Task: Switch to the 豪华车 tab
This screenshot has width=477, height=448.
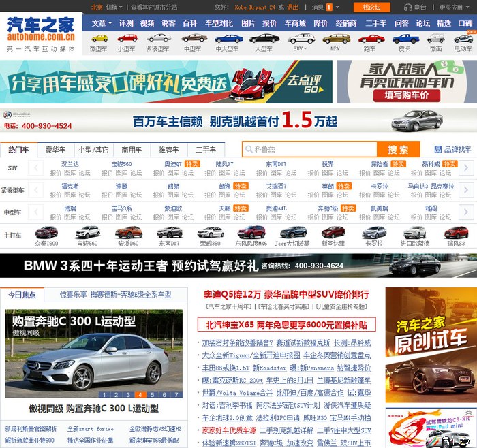Action: (55, 149)
